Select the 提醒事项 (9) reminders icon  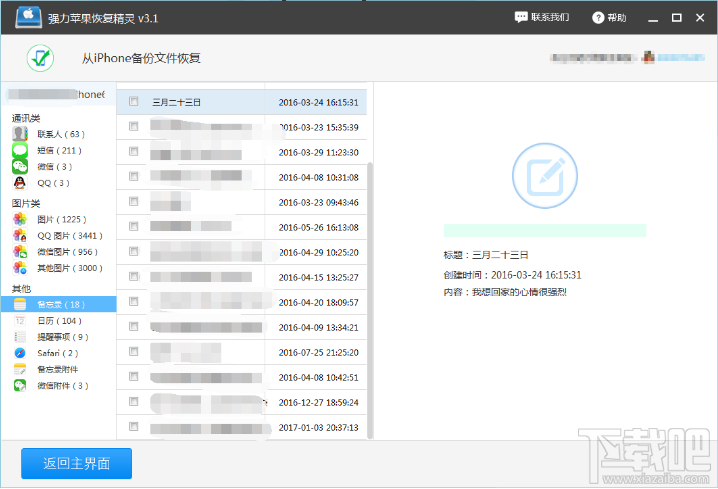20,337
